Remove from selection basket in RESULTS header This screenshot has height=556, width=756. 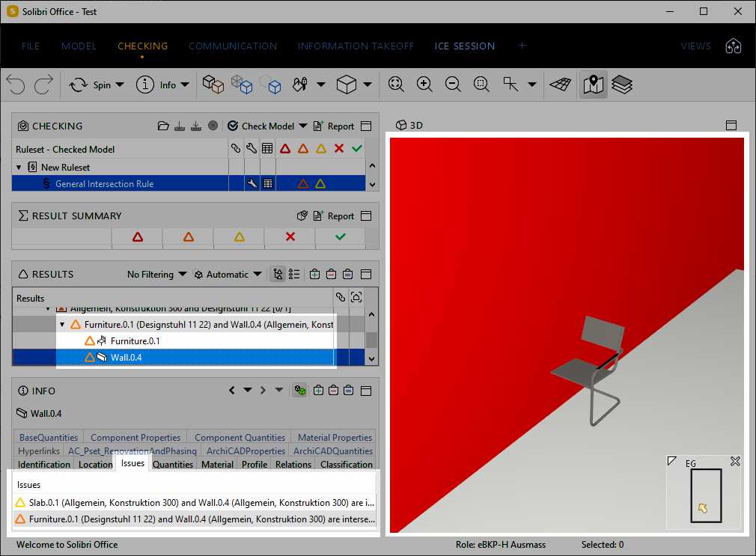(x=332, y=275)
